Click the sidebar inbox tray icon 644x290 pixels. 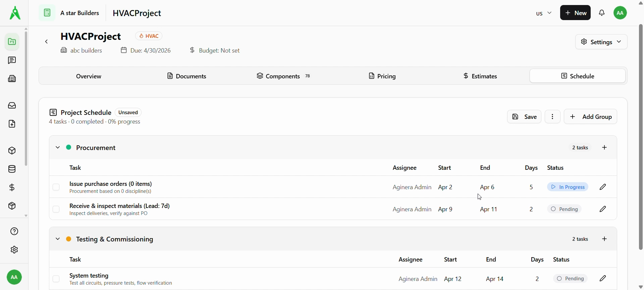pyautogui.click(x=12, y=106)
